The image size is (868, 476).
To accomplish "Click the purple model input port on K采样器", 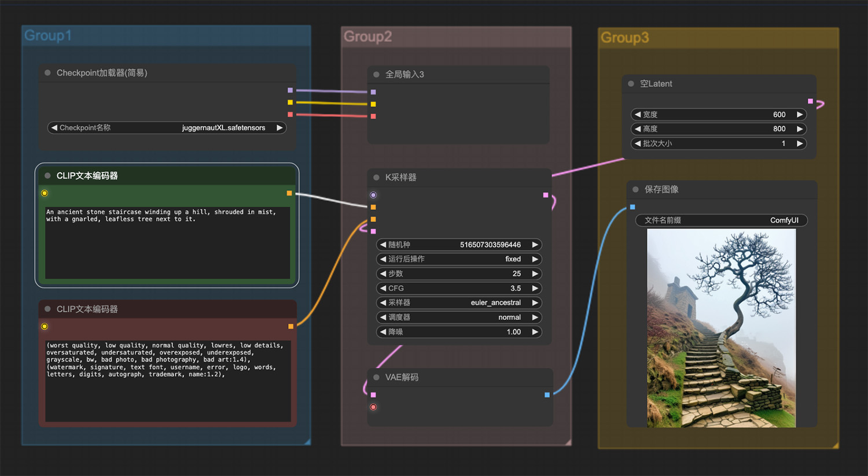I will [373, 195].
